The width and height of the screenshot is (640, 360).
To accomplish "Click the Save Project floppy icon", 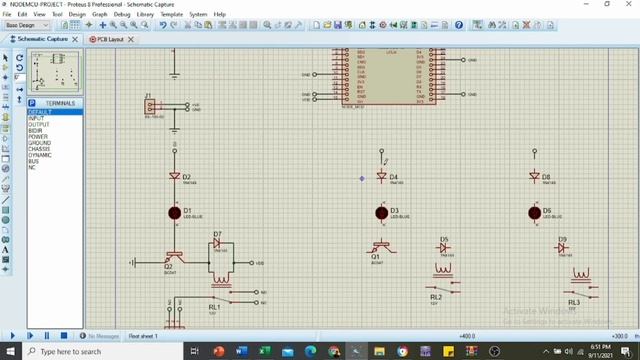I will pyautogui.click(x=338, y=25).
